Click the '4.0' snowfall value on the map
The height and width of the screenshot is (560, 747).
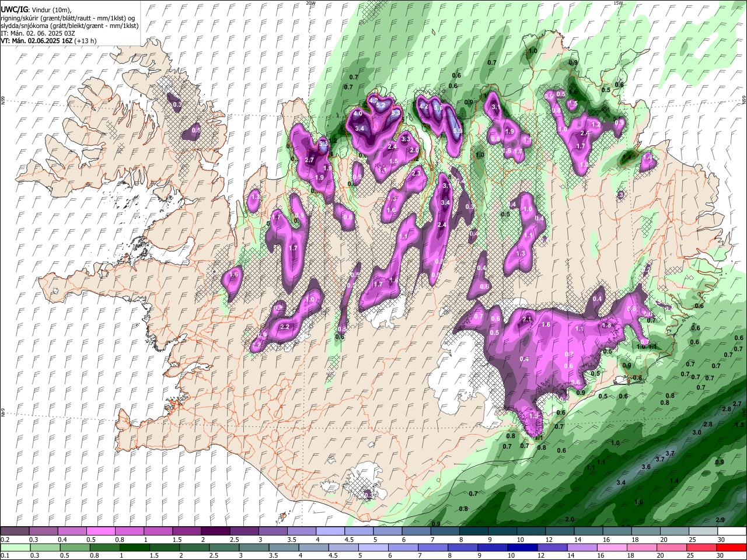click(358, 113)
